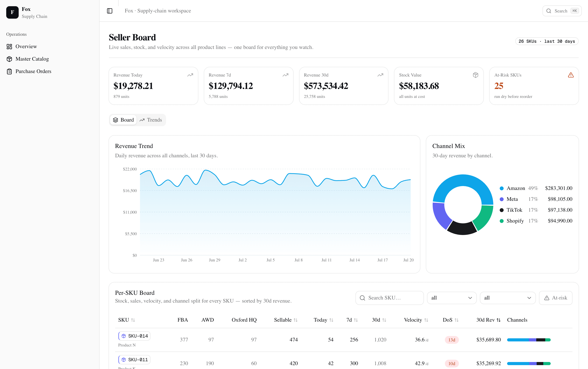This screenshot has height=369, width=588.
Task: Click the 26 SKUs last 30 days pill
Action: [547, 41]
